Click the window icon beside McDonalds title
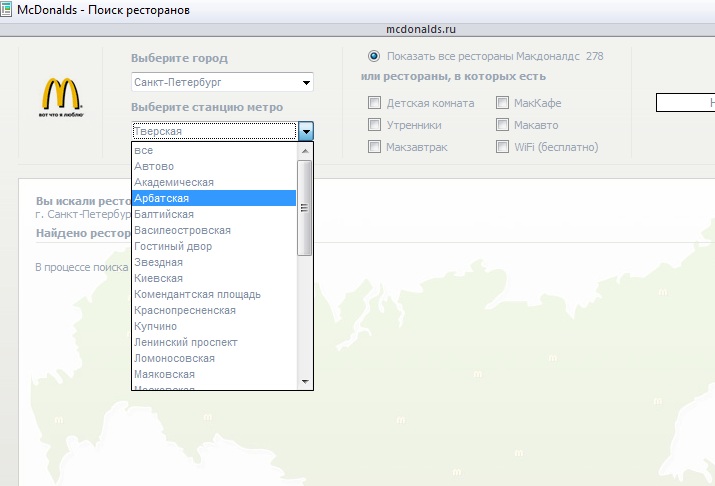 [x=5, y=10]
